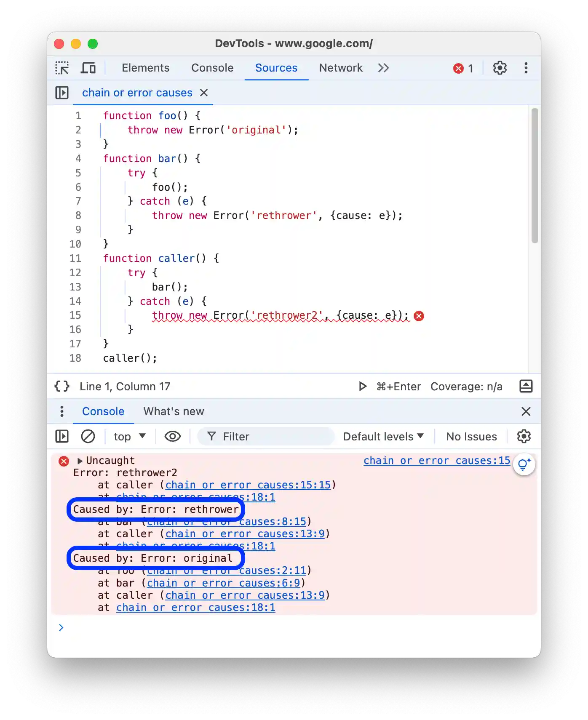Click the 'Caused by: Error: rethrower' text
Screen dimensions: 588x720
(156, 509)
